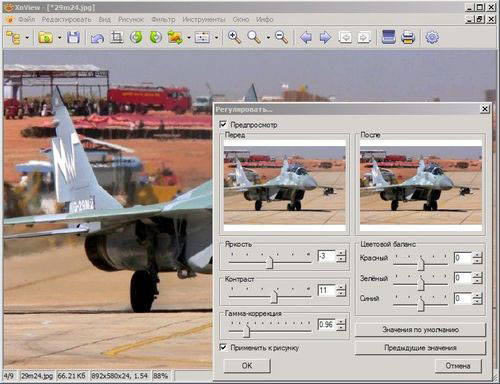Click the После preview thumbnail

(421, 185)
